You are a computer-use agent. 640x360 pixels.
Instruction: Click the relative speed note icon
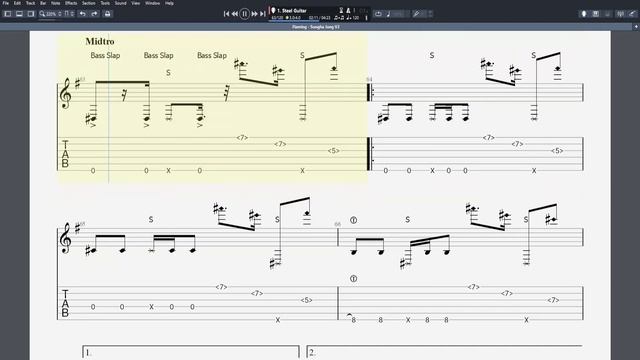(388, 14)
